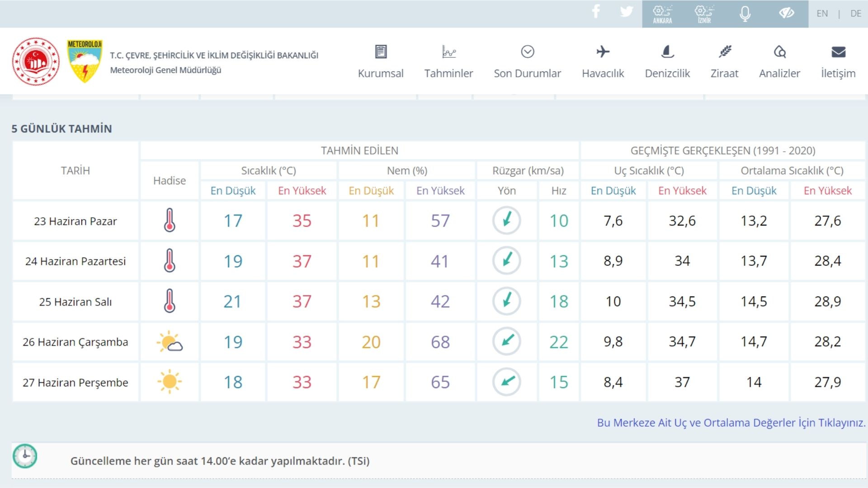Click low temperature 17 for 23 Haziran
The width and height of the screenshot is (868, 488).
click(233, 221)
